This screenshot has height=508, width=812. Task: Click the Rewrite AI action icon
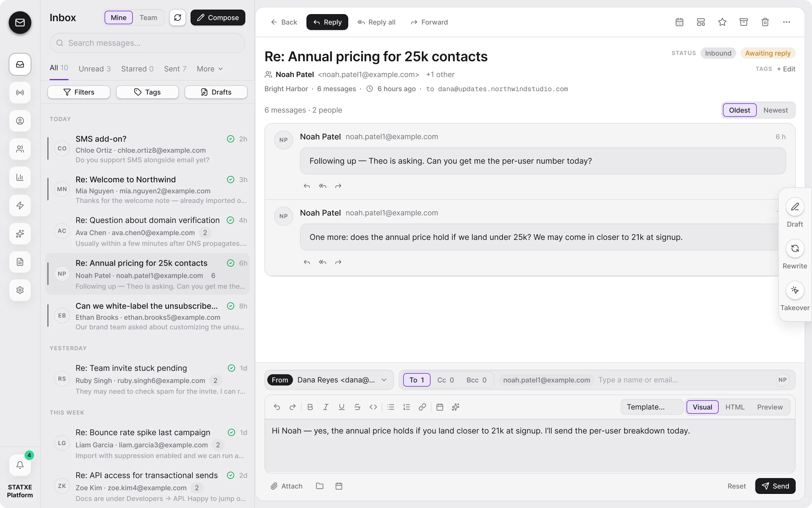click(795, 248)
